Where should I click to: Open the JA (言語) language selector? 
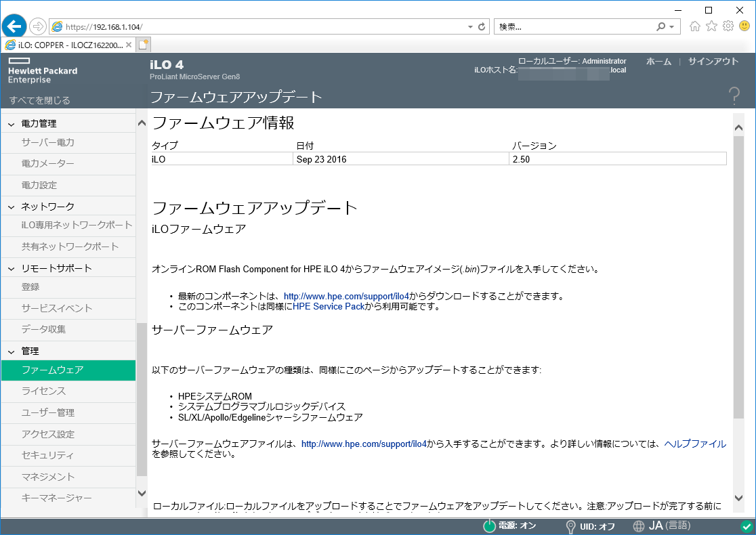(662, 526)
